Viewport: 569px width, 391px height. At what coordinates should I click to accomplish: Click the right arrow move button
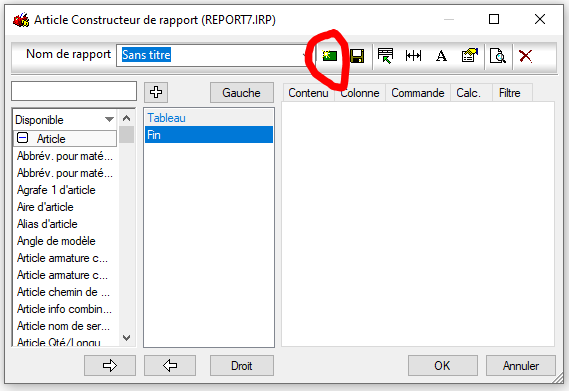pyautogui.click(x=110, y=365)
